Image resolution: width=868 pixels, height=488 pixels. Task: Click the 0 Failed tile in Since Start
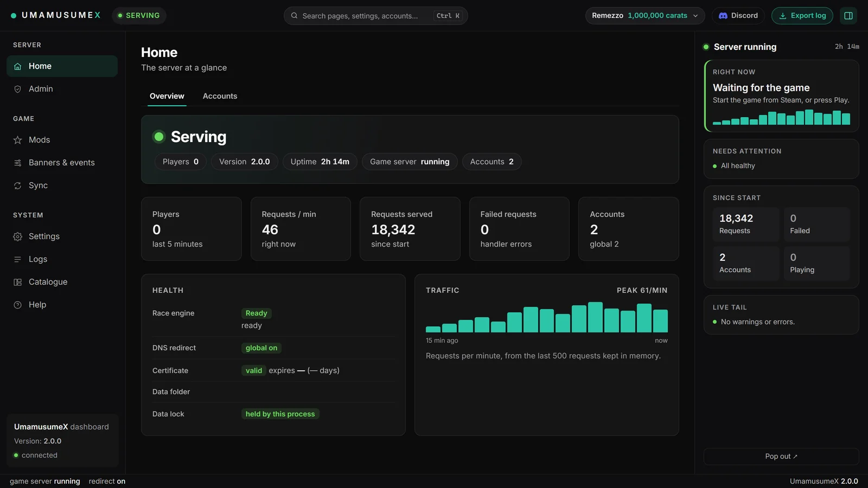(x=816, y=224)
